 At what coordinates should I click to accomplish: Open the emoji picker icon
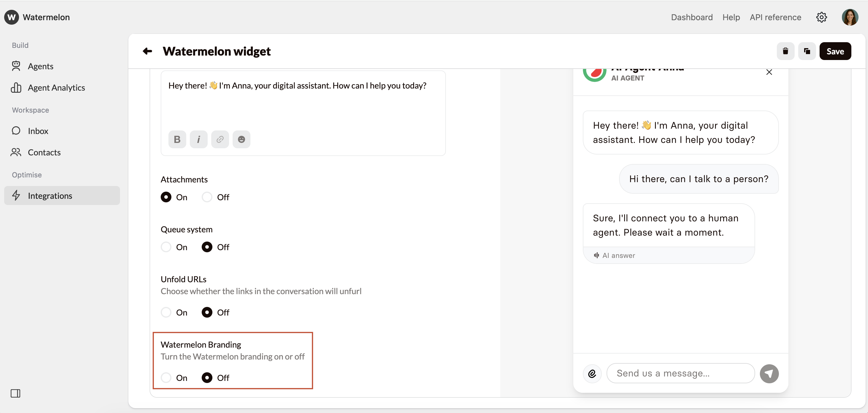coord(241,139)
